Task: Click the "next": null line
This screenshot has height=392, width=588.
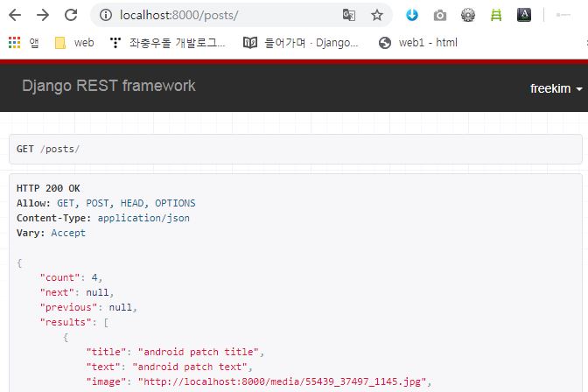Action: tap(77, 292)
